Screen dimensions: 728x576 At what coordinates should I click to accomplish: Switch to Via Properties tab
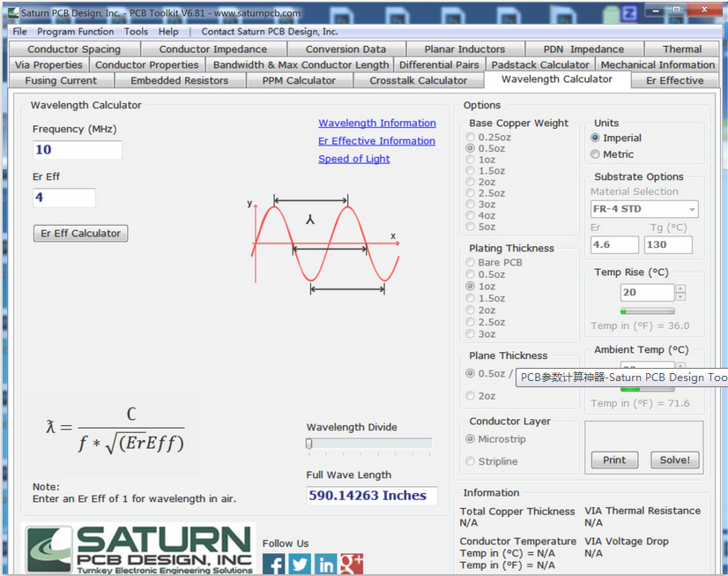coord(48,64)
